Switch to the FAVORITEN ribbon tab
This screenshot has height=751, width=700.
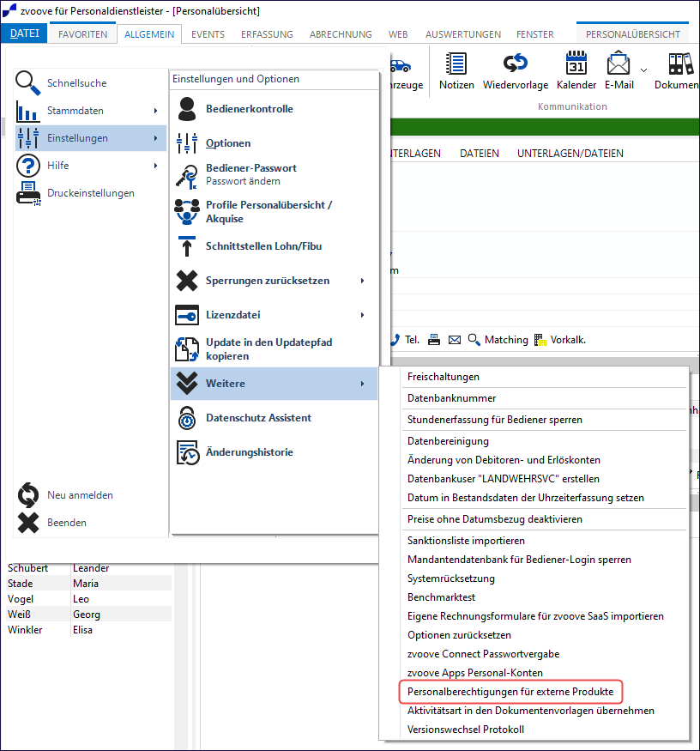tap(83, 34)
